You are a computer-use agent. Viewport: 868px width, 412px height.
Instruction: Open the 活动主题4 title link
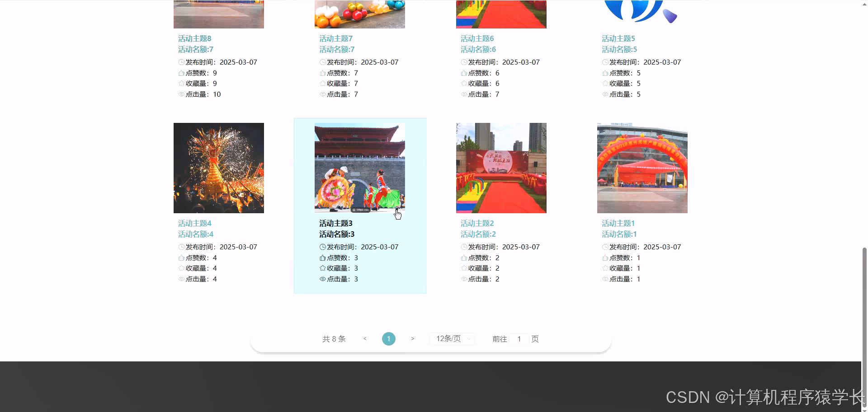click(194, 223)
